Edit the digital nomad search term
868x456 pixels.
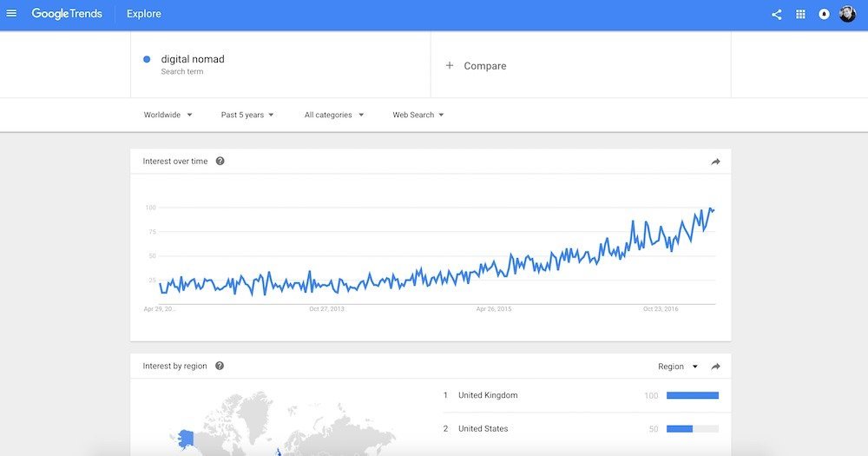(x=193, y=59)
